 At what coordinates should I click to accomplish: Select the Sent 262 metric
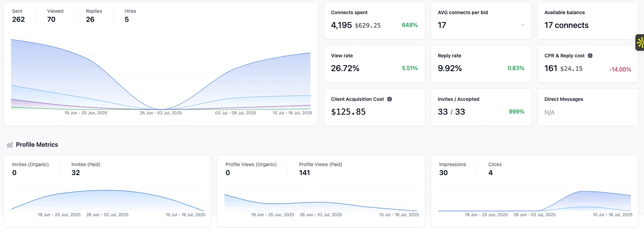(18, 16)
